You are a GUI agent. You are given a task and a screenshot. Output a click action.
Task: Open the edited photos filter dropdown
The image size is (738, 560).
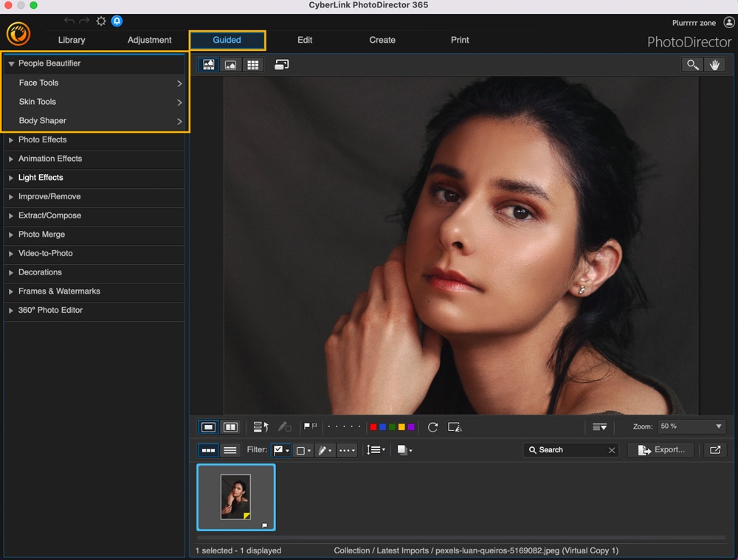325,450
